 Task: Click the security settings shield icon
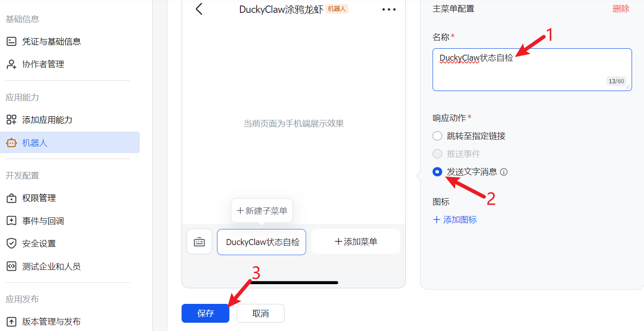point(11,243)
